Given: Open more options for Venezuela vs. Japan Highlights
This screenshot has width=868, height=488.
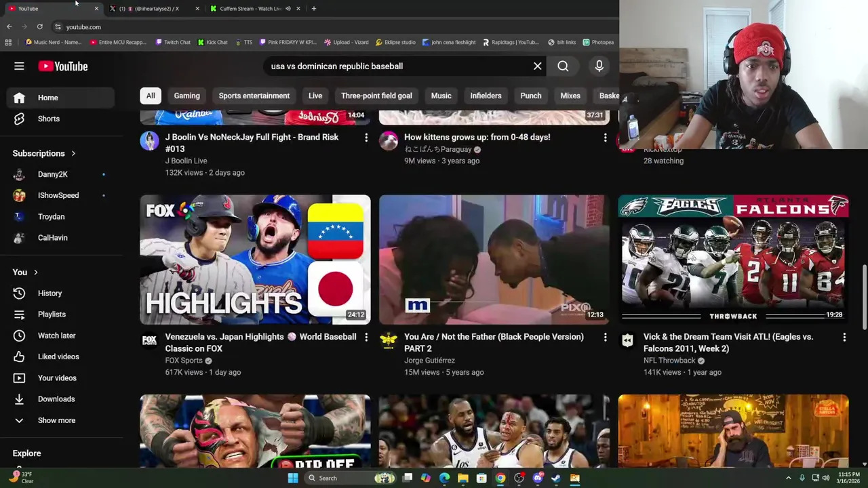Looking at the screenshot, I should tap(366, 337).
